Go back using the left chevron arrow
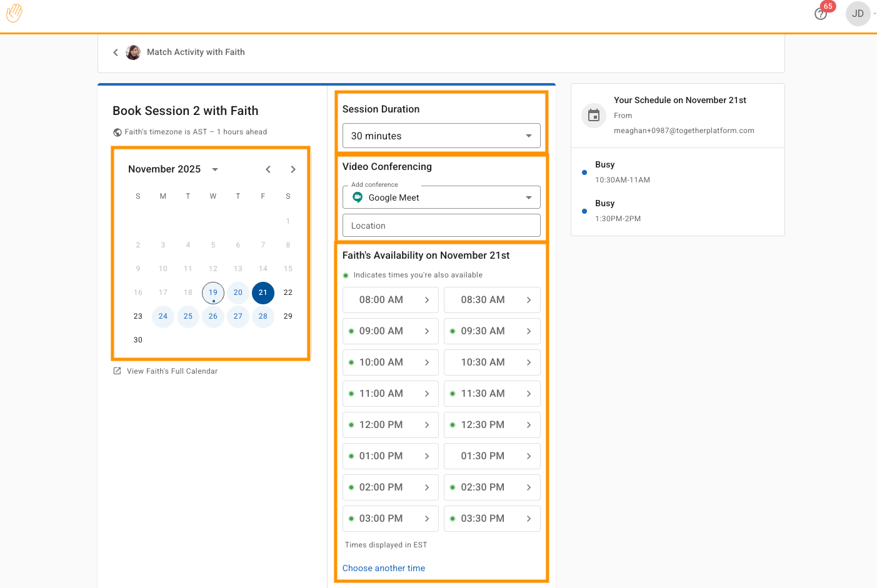 pyautogui.click(x=116, y=52)
